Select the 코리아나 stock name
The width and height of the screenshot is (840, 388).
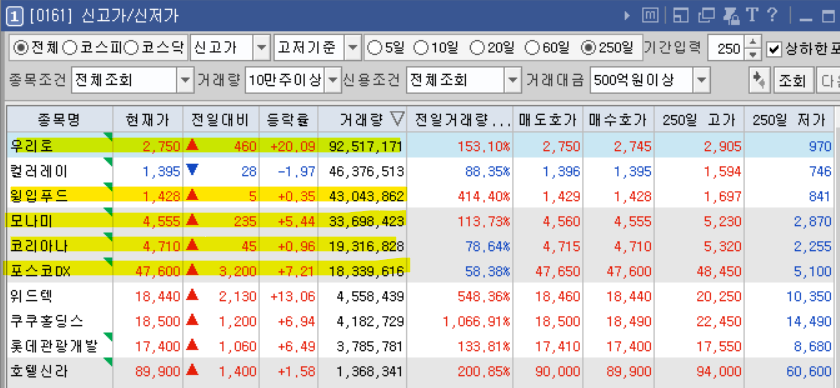tap(39, 246)
